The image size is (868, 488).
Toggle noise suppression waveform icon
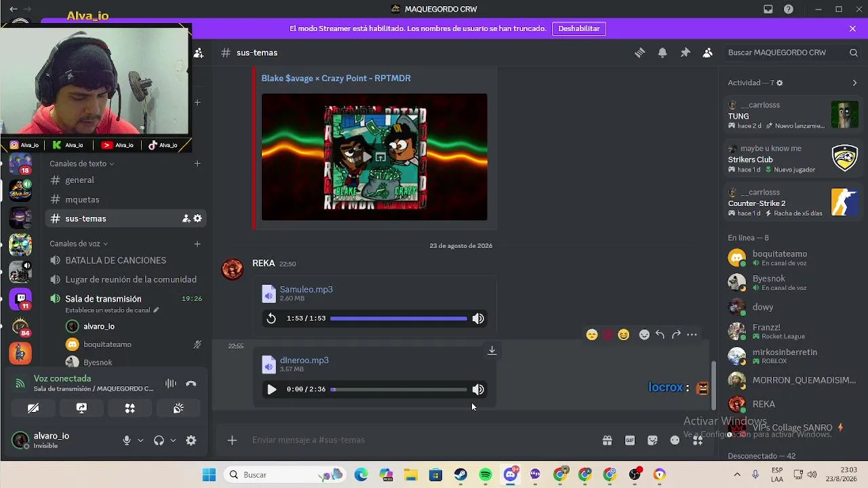point(171,384)
